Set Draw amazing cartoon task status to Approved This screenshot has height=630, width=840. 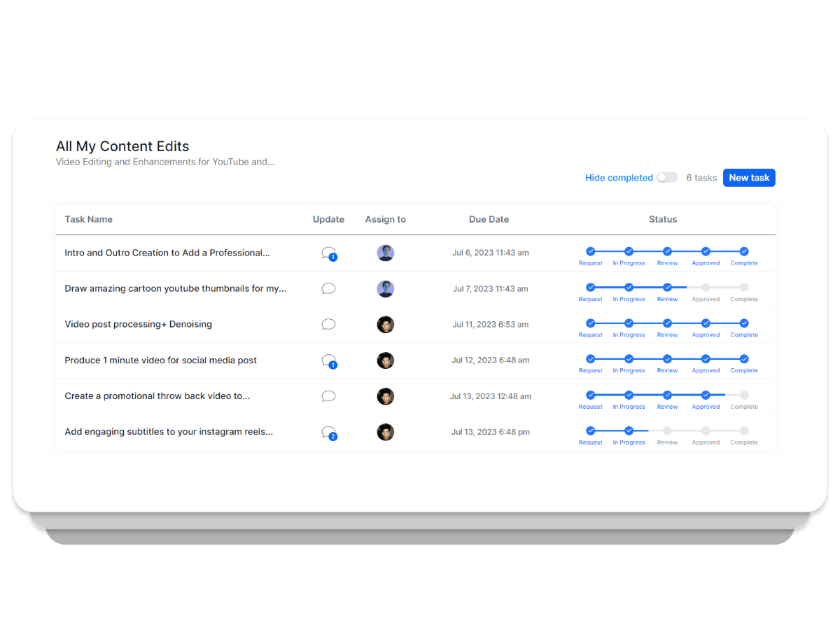706,287
